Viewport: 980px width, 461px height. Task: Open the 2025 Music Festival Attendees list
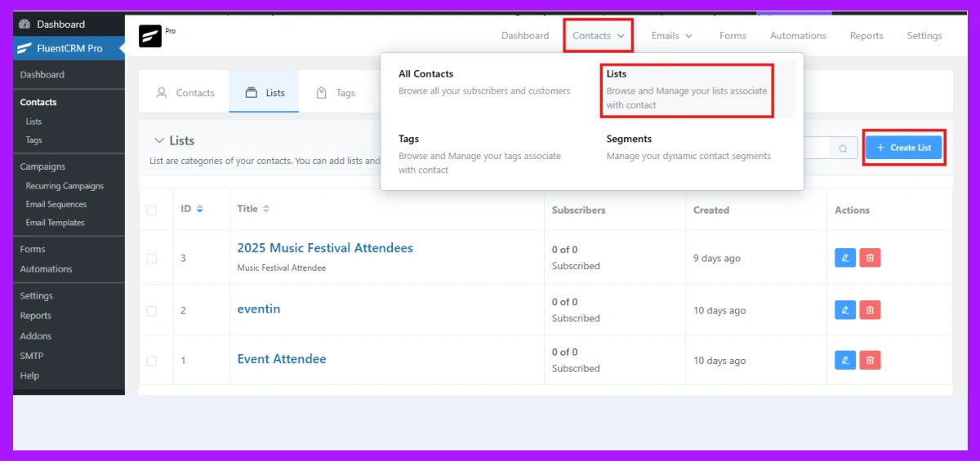click(x=325, y=248)
